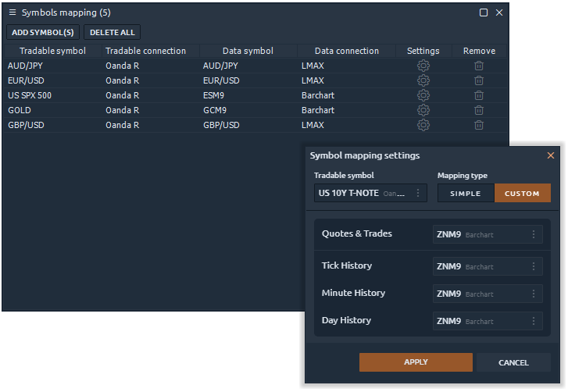The width and height of the screenshot is (568, 392).
Task: Open settings gear for GOLD row
Action: pos(423,110)
